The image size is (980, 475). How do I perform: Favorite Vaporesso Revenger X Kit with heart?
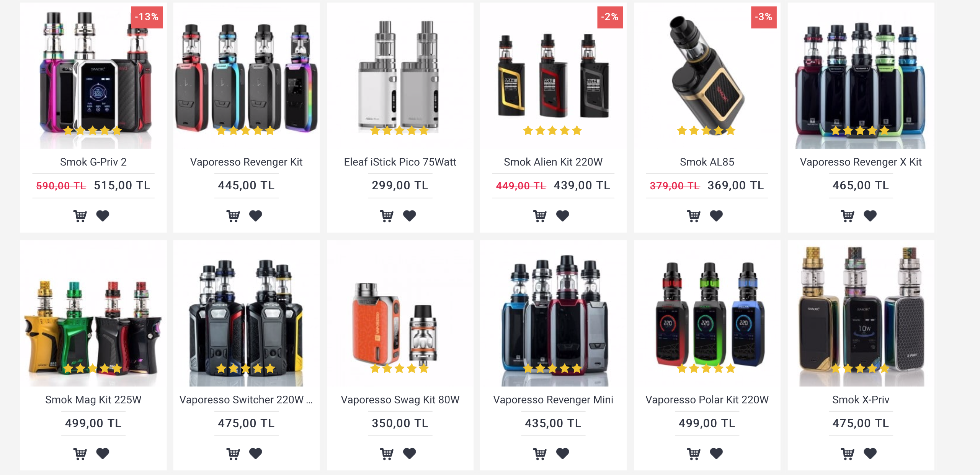pos(870,216)
